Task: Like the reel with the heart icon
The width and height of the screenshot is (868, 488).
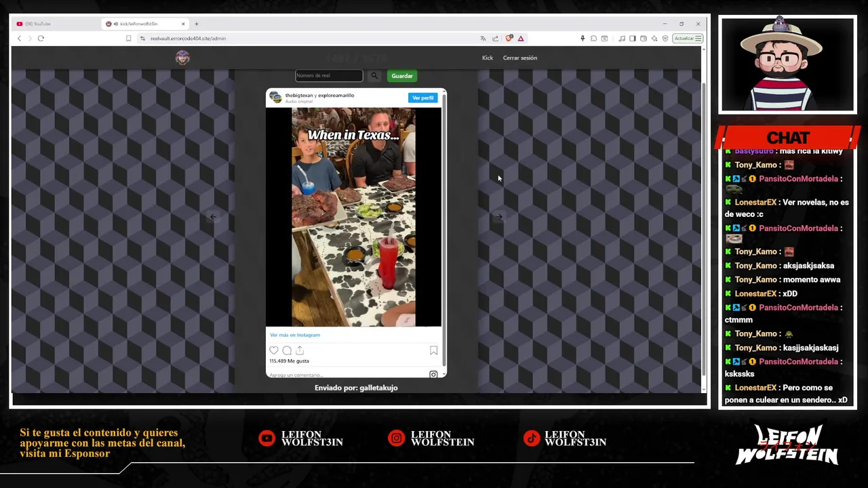Action: [274, 350]
